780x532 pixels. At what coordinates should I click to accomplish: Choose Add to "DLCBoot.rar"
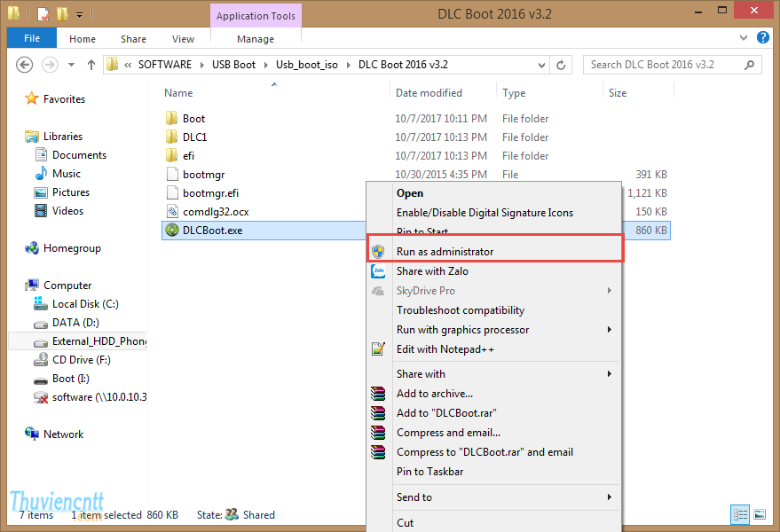click(x=494, y=413)
